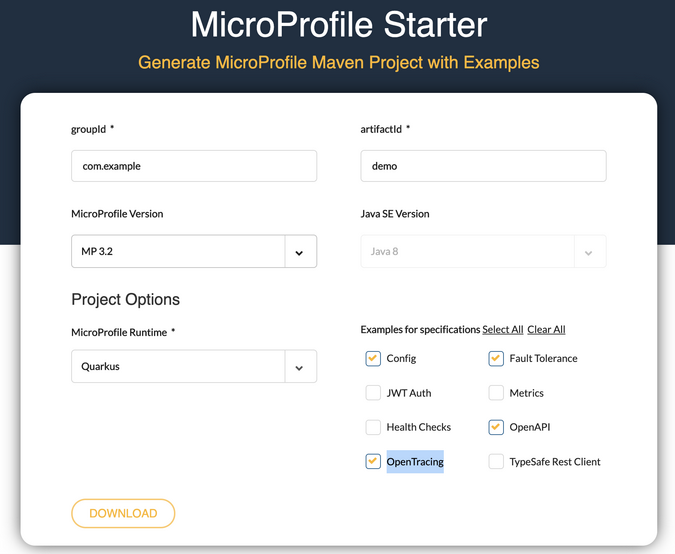Click the Quarkus runtime combo box
This screenshot has width=675, height=554.
tap(180, 367)
